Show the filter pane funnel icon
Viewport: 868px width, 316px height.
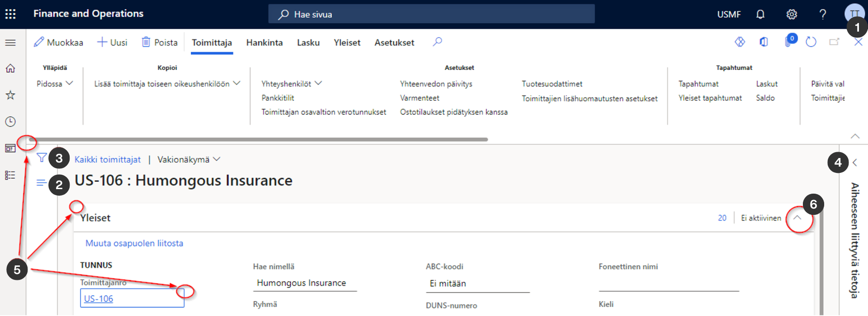pyautogui.click(x=42, y=158)
